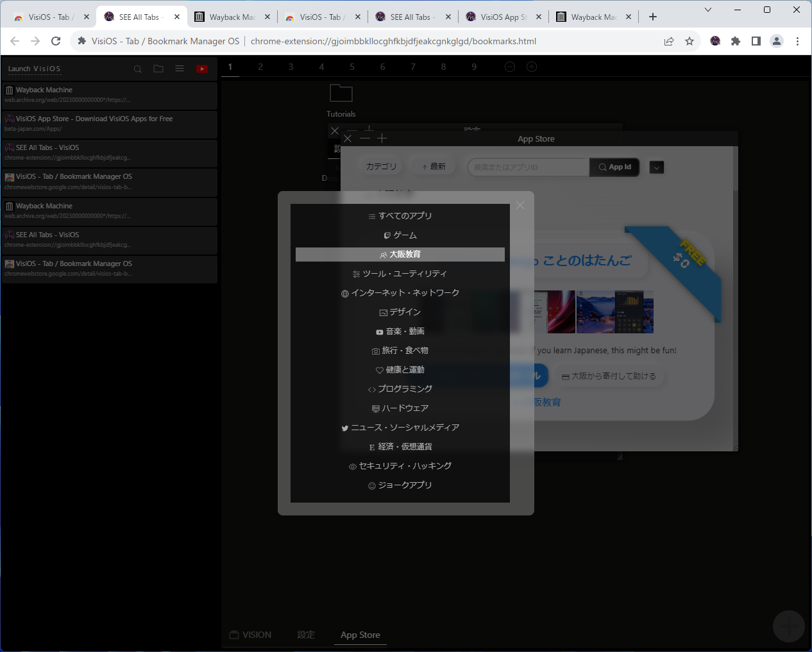Click the App Id search button
812x652 pixels.
coord(615,167)
